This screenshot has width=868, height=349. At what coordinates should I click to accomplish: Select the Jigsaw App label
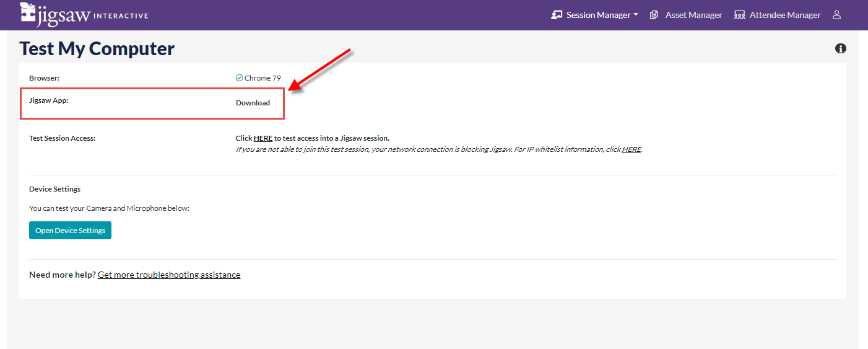point(48,100)
